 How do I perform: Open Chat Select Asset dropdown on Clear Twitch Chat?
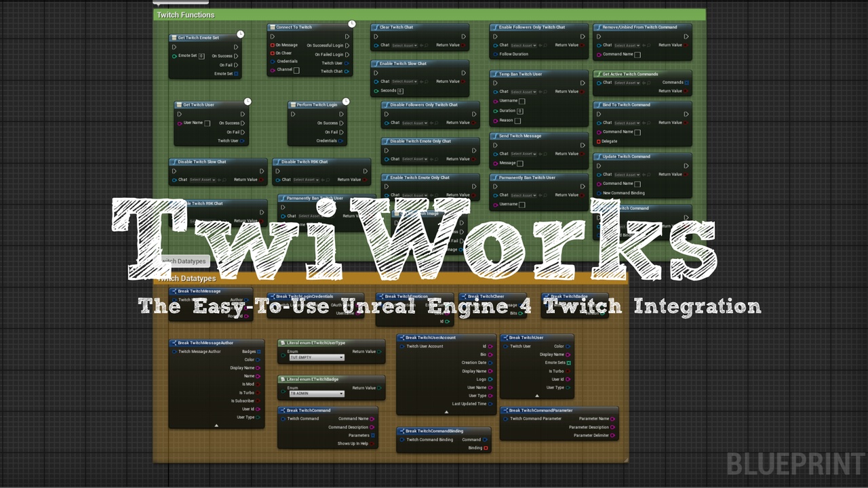[405, 45]
